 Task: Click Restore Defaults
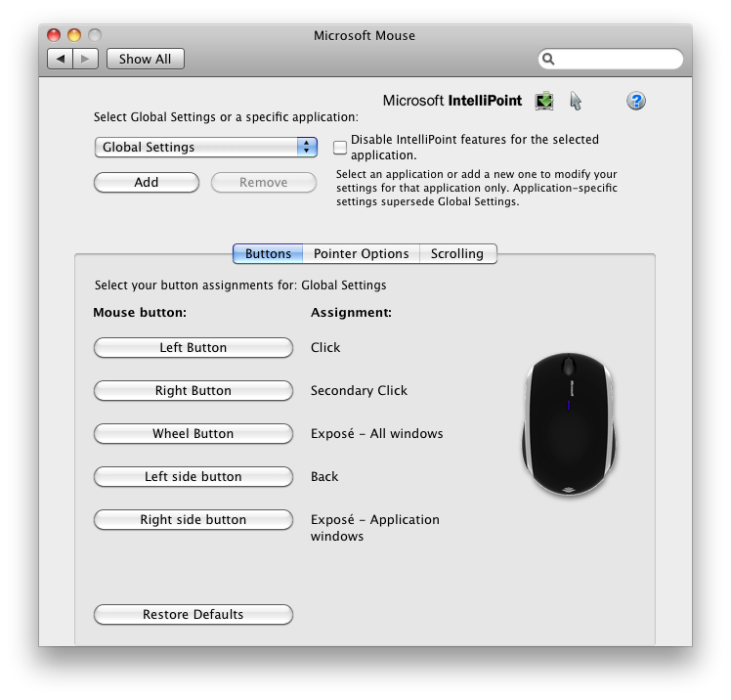(x=193, y=614)
